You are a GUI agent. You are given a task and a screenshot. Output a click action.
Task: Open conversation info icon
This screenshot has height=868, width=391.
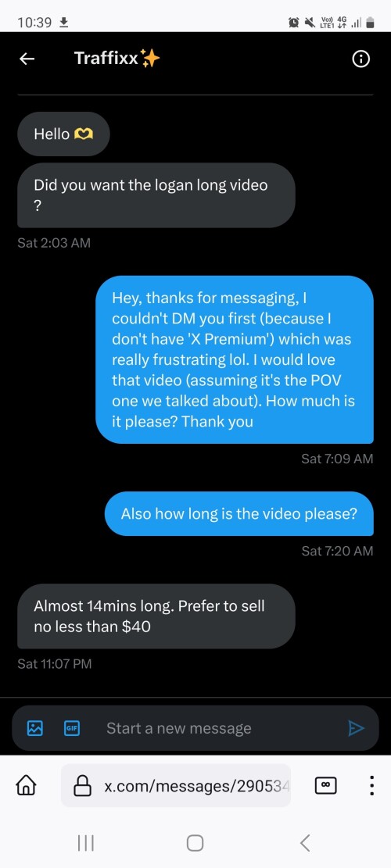click(361, 59)
